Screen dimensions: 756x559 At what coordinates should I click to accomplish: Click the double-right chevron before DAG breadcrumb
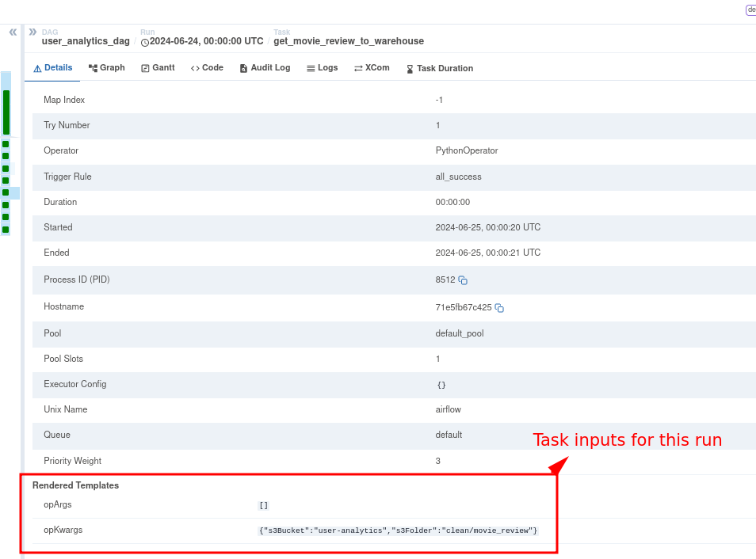pos(32,32)
